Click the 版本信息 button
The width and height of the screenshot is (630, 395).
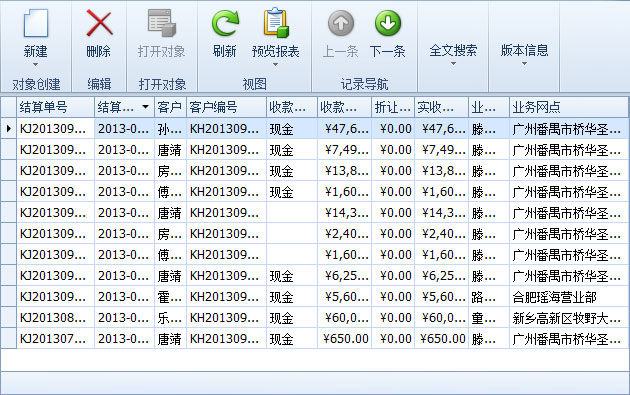tap(524, 50)
